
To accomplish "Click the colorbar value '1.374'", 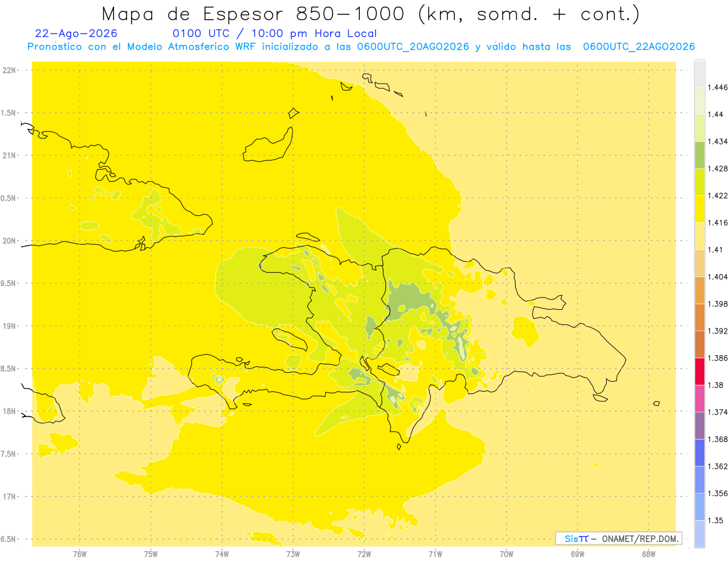I will 718,412.
